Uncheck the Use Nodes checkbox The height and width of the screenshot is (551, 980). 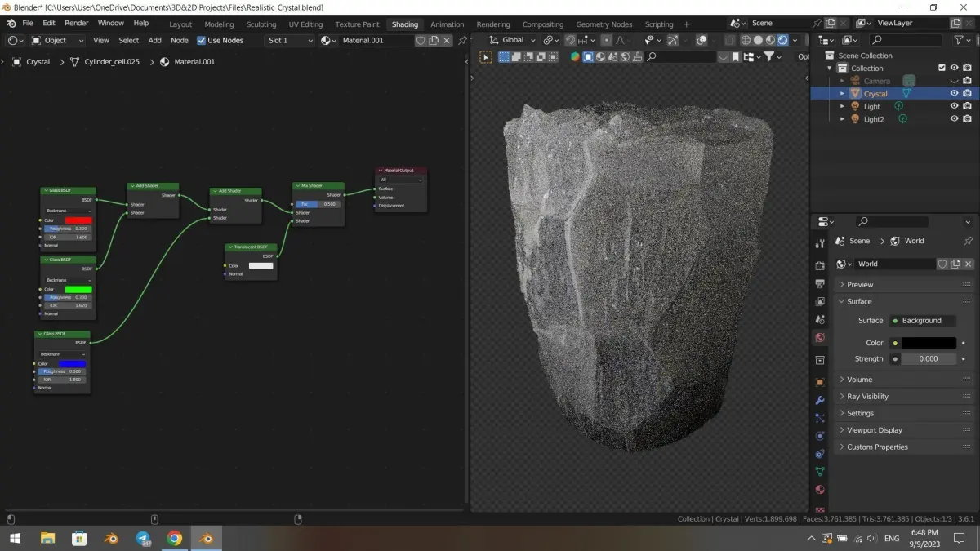[x=202, y=40]
